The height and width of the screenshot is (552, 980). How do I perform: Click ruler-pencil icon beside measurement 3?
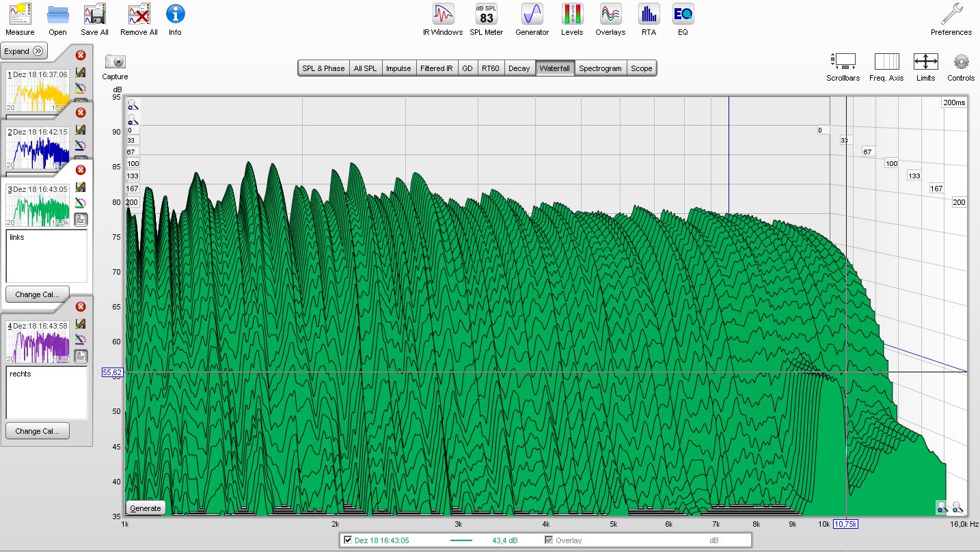tap(81, 203)
